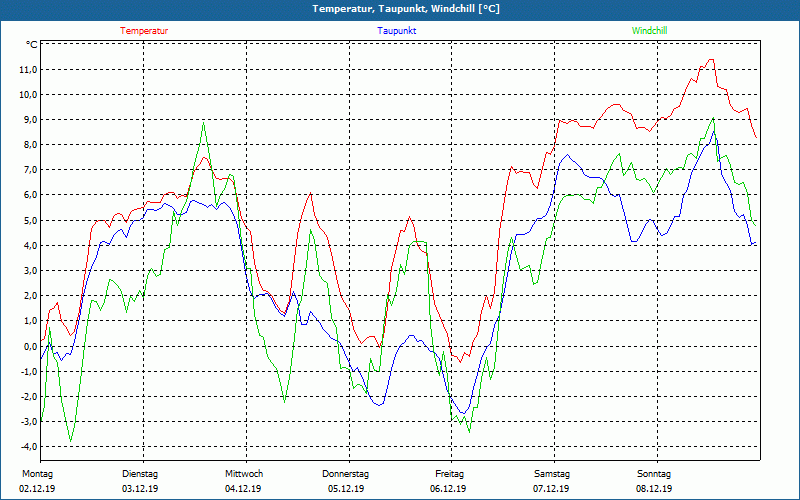
Task: Click the 5,0 y-axis value
Action: [29, 220]
